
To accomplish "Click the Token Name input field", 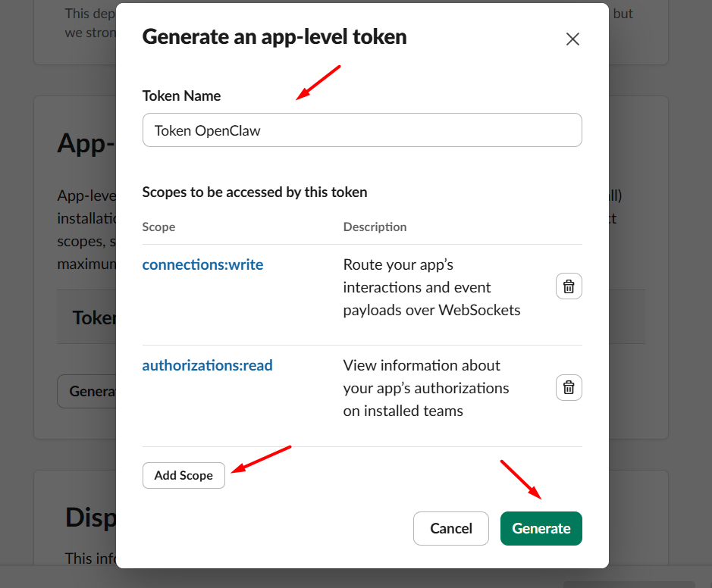I will pos(362,130).
